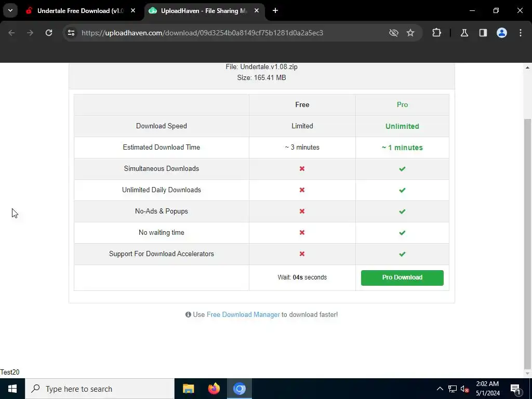
Task: Toggle the browser side panel
Action: pos(483,33)
